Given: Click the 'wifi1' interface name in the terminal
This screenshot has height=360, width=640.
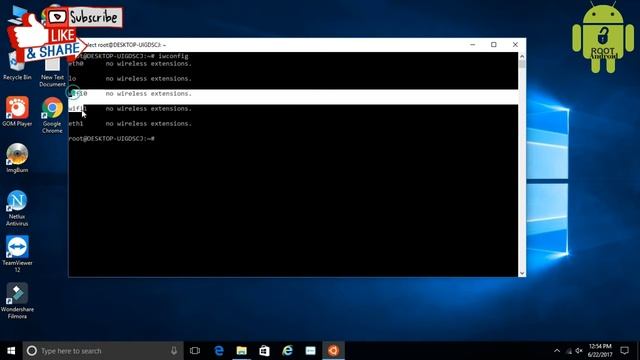Looking at the screenshot, I should pyautogui.click(x=78, y=109).
